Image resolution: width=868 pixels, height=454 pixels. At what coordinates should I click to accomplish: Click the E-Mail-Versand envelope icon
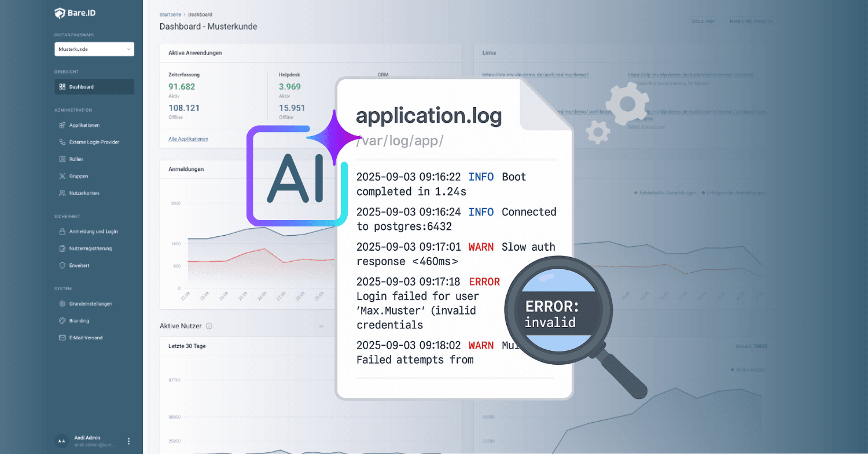[x=62, y=338]
